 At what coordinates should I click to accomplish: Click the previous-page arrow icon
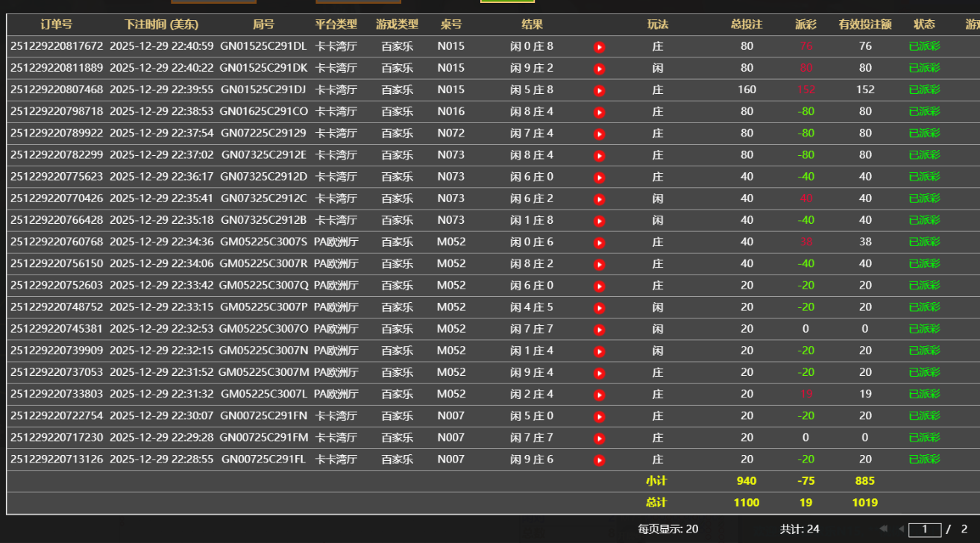pyautogui.click(x=902, y=529)
